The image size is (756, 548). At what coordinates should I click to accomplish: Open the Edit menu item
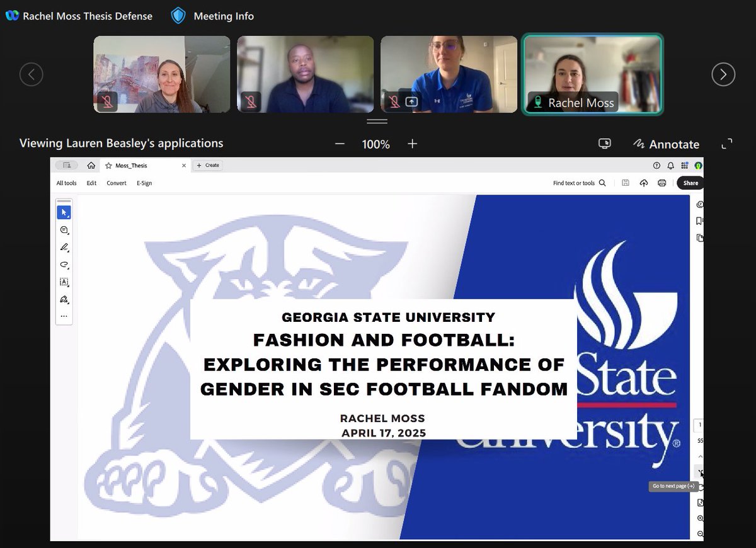click(x=92, y=183)
